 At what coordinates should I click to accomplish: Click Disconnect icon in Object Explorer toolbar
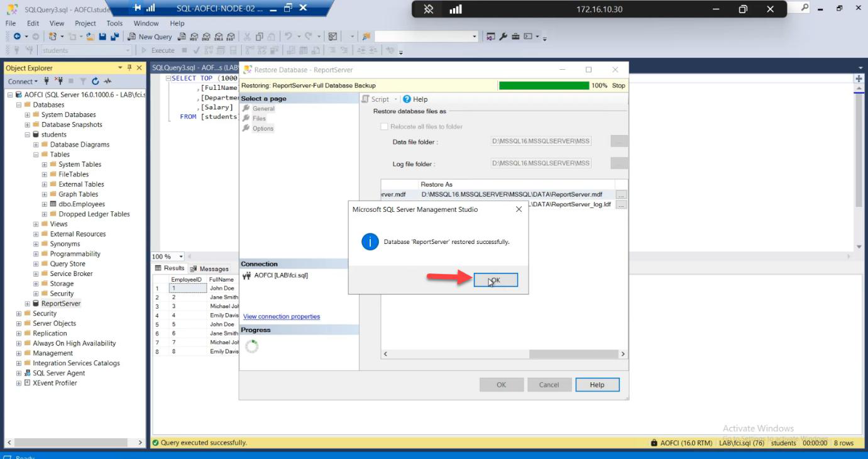tap(58, 81)
